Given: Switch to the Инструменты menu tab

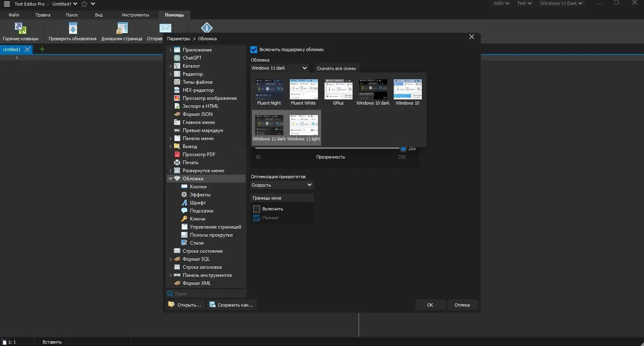Looking at the screenshot, I should point(135,15).
